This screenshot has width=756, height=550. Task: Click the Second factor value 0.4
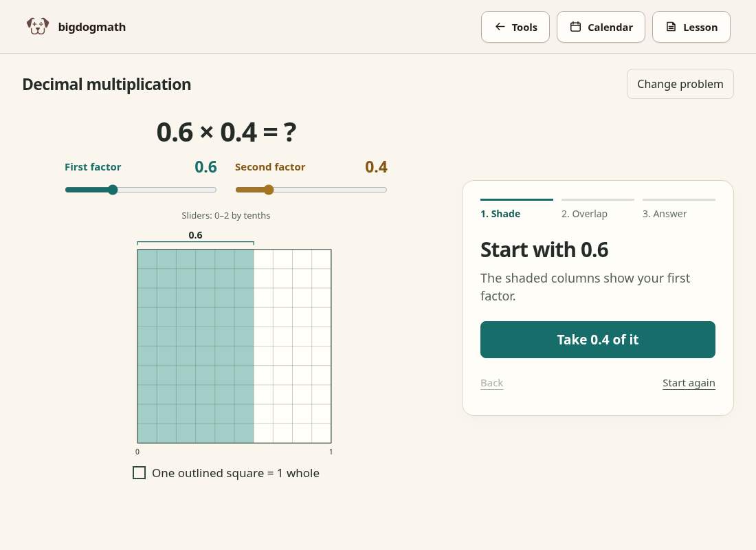376,167
